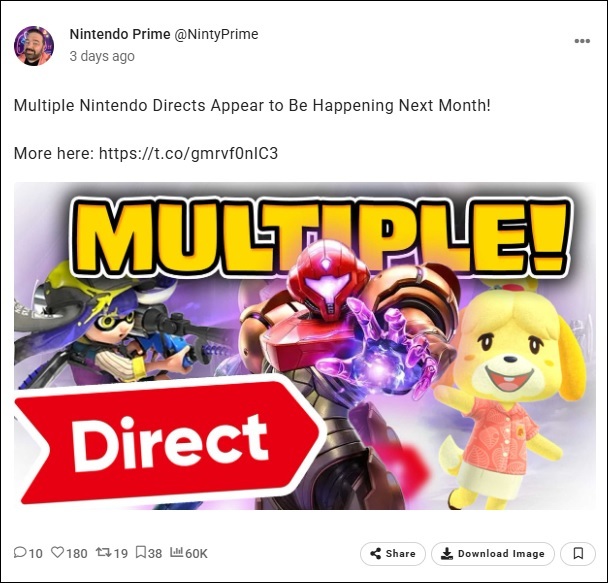Click the retweet arrows icon
Image resolution: width=608 pixels, height=583 pixels.
pos(104,552)
